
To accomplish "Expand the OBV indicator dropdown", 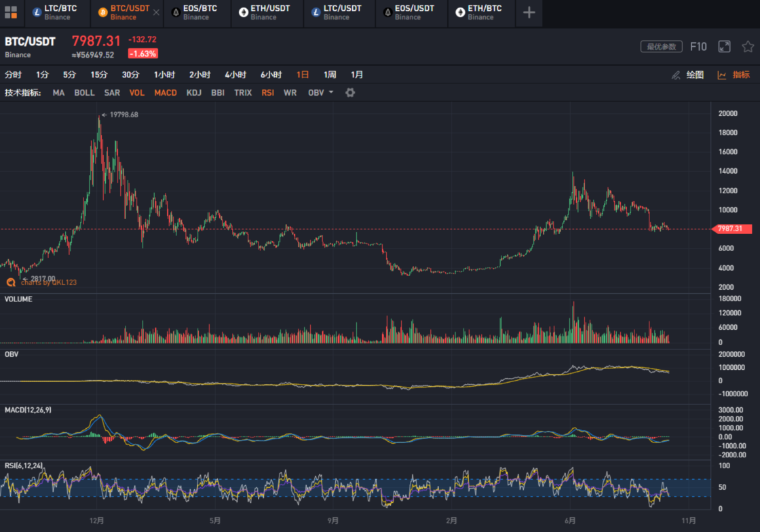I will 321,92.
